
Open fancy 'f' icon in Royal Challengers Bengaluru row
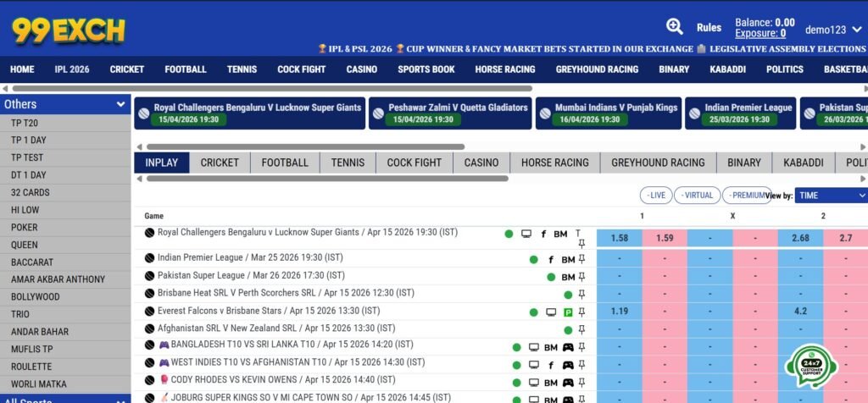[x=543, y=234]
